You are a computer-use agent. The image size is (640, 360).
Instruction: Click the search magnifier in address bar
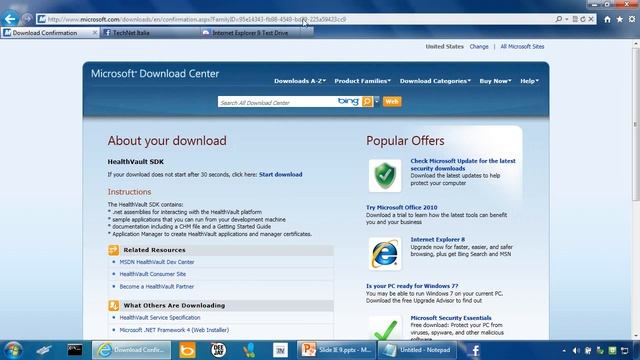pos(559,19)
